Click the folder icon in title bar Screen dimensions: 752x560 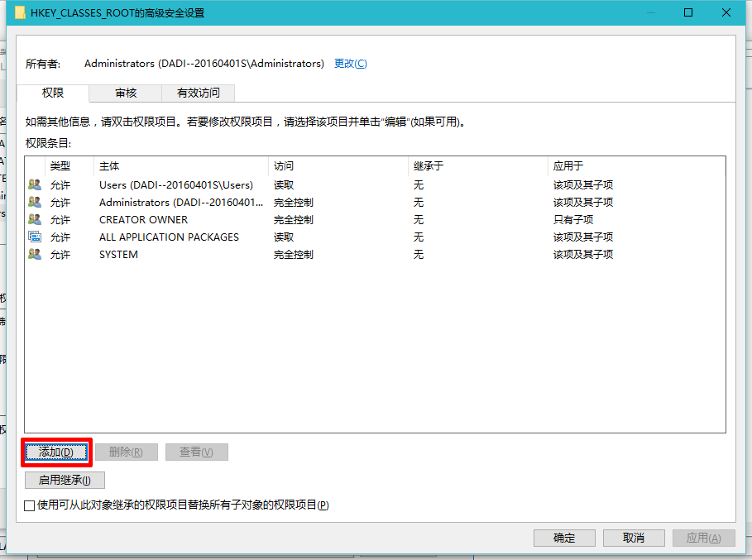click(21, 13)
